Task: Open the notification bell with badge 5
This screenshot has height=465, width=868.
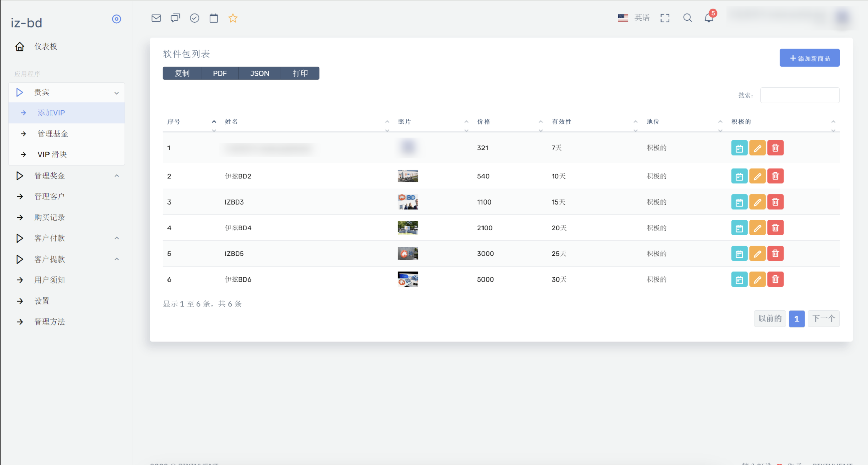Action: (x=709, y=18)
